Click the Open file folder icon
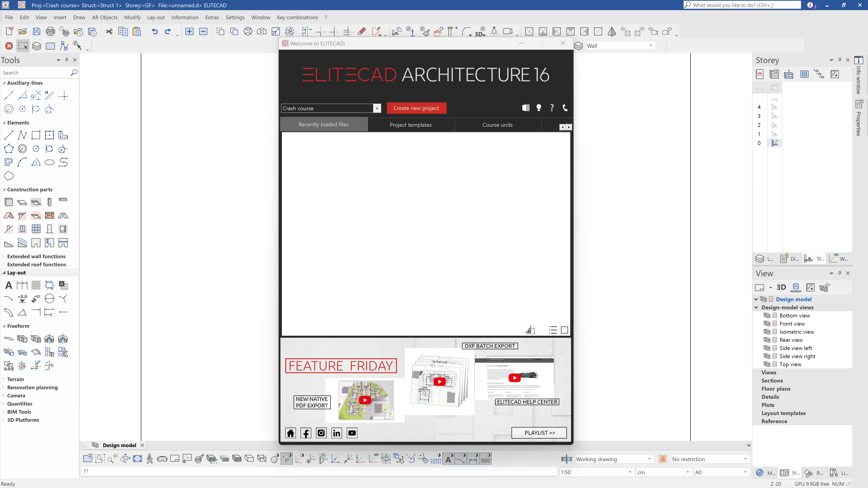The height and width of the screenshot is (488, 868). coord(23,31)
